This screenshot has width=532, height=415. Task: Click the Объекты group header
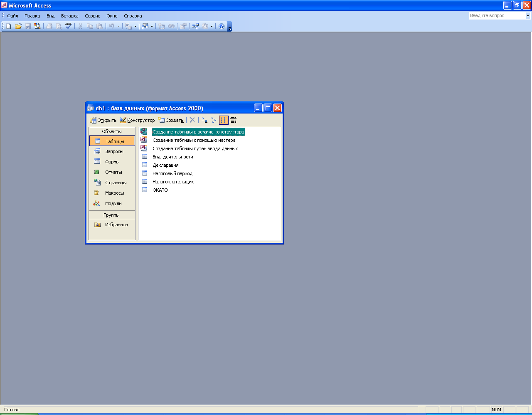click(x=112, y=131)
